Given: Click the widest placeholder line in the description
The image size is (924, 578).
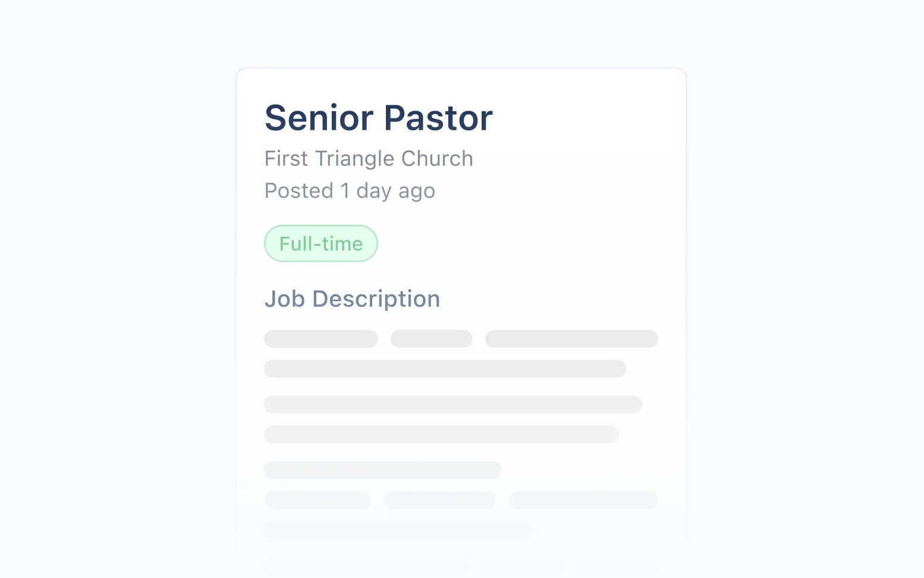Looking at the screenshot, I should coord(452,404).
